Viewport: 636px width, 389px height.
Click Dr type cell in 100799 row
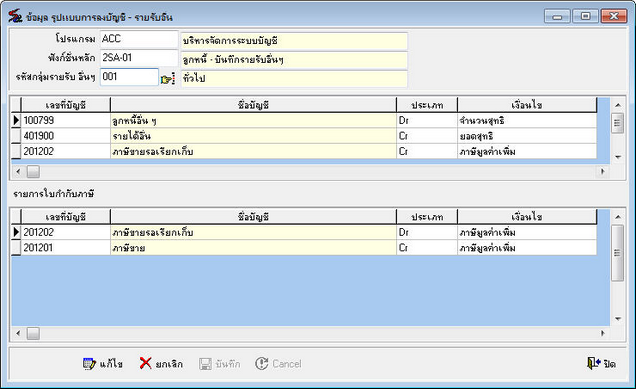427,120
